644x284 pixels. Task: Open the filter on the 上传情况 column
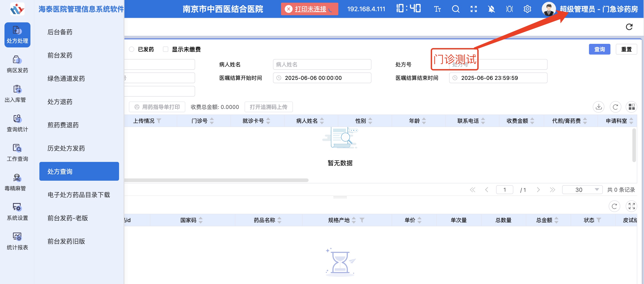pos(159,121)
